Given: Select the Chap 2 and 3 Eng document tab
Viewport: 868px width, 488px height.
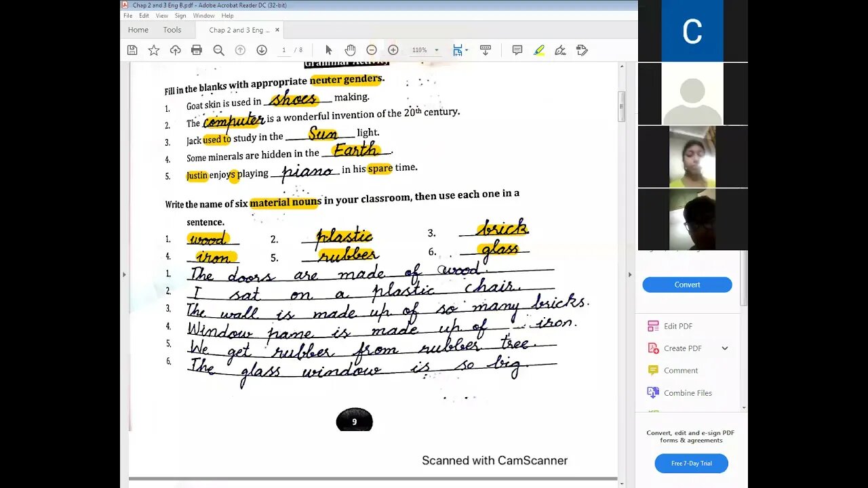Looking at the screenshot, I should 239,30.
